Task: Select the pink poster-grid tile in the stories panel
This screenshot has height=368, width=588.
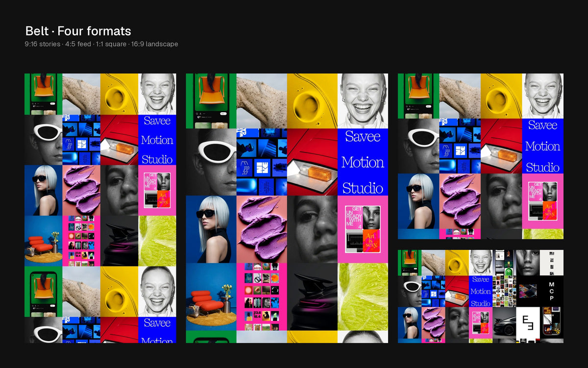Action: (81, 241)
